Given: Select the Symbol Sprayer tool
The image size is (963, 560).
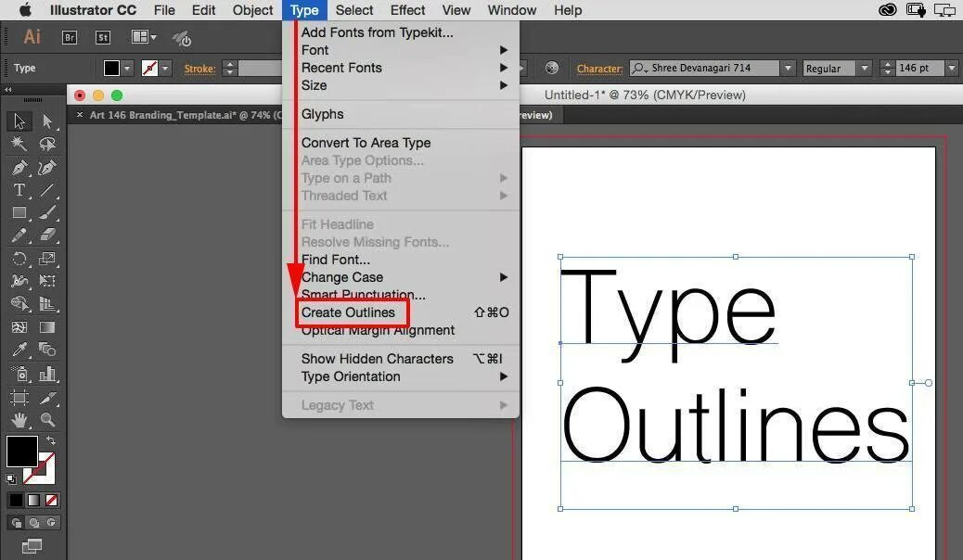Looking at the screenshot, I should (x=19, y=374).
